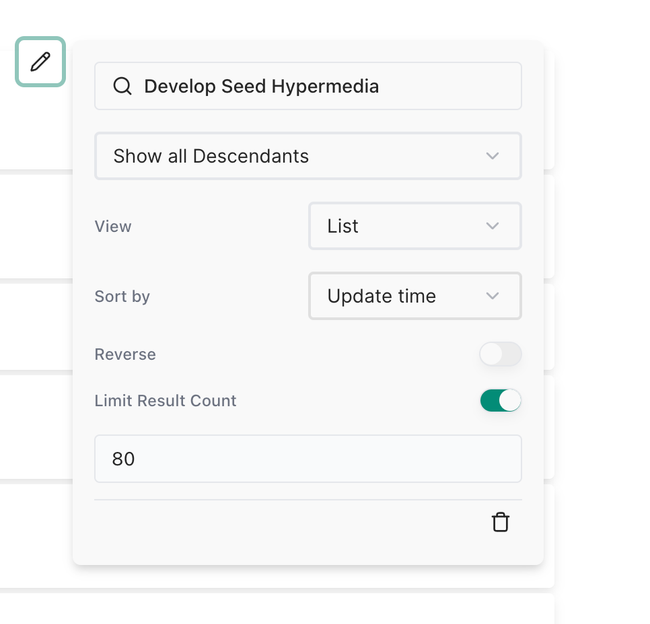The height and width of the screenshot is (624, 650).
Task: Click the Reverse label text
Action: point(125,354)
